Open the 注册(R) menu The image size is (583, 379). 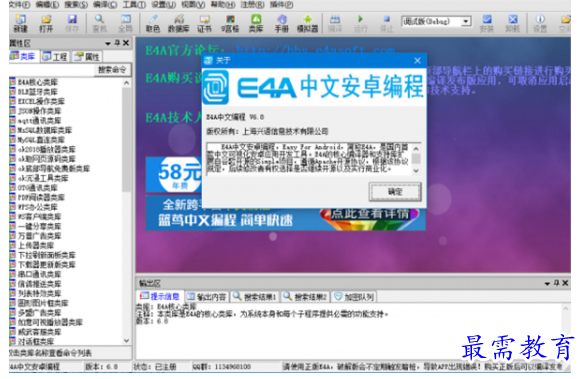252,4
